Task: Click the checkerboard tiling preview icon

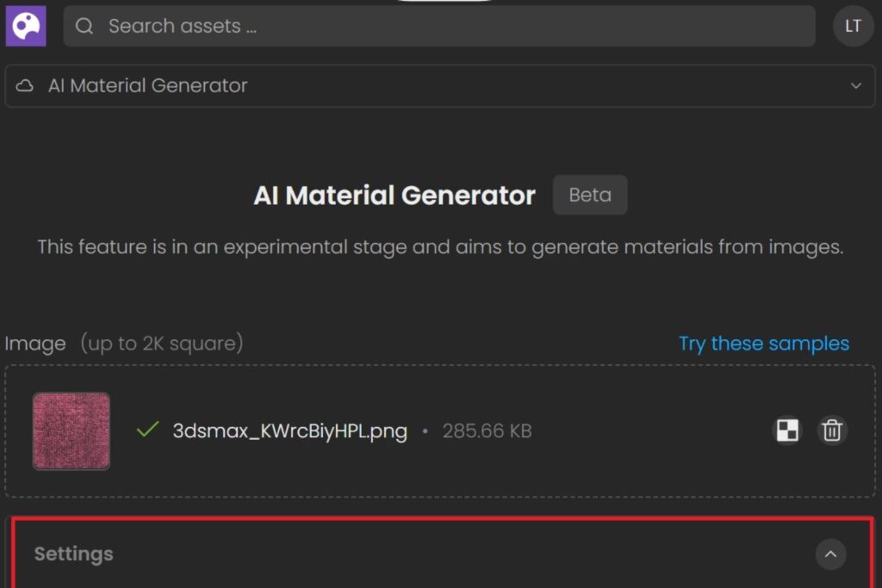Action: coord(787,430)
